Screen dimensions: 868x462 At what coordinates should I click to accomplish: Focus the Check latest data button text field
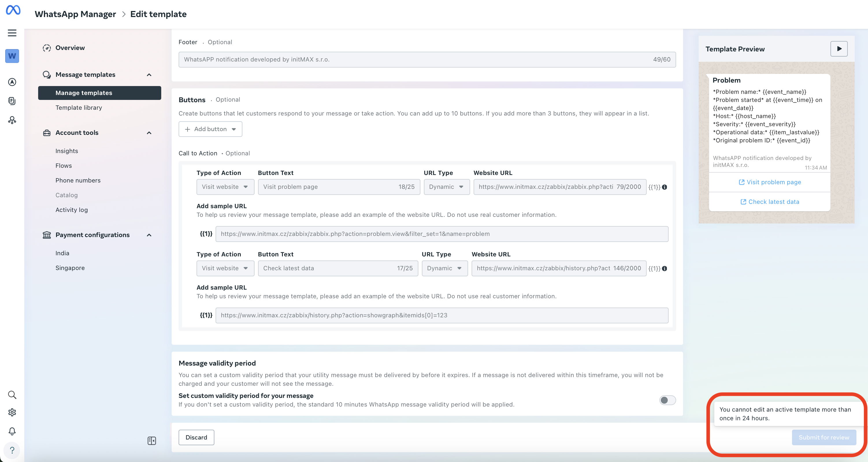coord(338,268)
